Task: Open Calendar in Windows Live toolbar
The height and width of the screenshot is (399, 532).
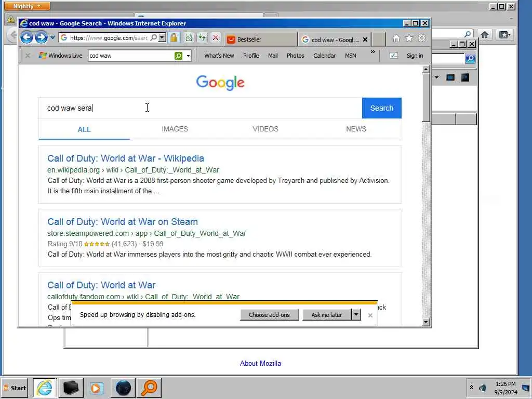Action: tap(324, 56)
